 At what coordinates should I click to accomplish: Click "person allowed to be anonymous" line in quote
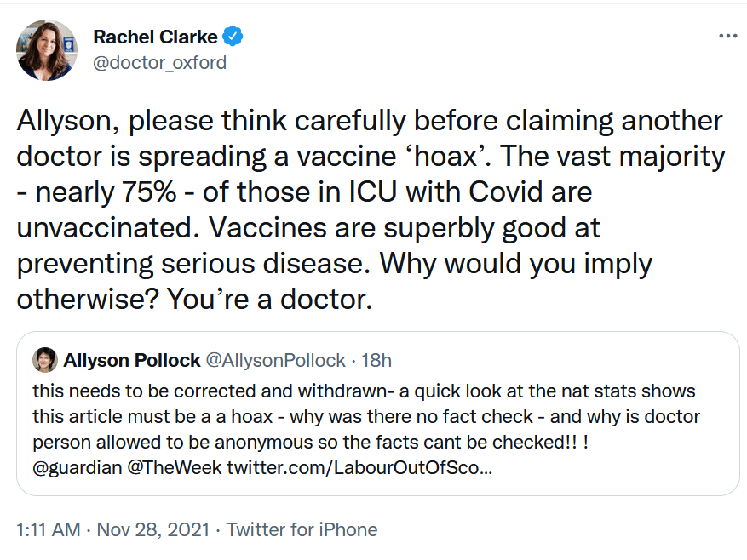point(311,443)
